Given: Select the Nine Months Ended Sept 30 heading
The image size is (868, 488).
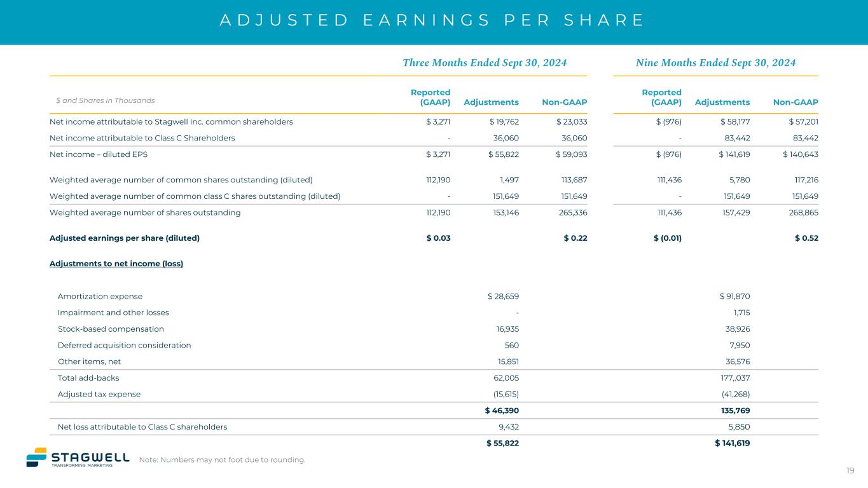Looking at the screenshot, I should coord(715,62).
